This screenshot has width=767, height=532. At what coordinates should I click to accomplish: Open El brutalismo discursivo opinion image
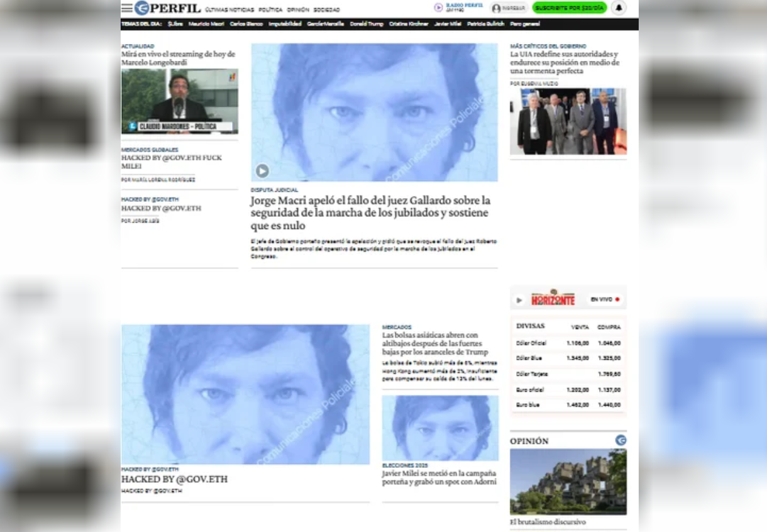click(568, 482)
